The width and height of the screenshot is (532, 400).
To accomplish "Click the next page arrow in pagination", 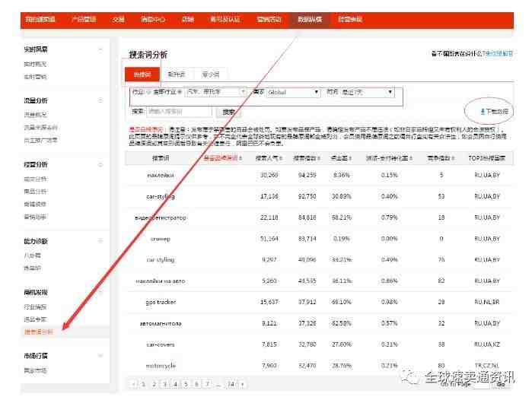I will coord(243,384).
